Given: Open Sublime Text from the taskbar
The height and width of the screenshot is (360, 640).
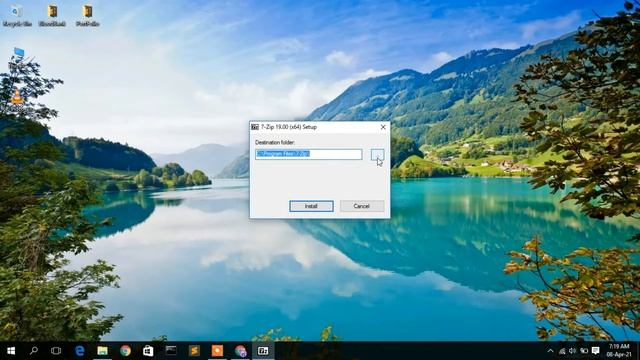Looking at the screenshot, I should [194, 351].
